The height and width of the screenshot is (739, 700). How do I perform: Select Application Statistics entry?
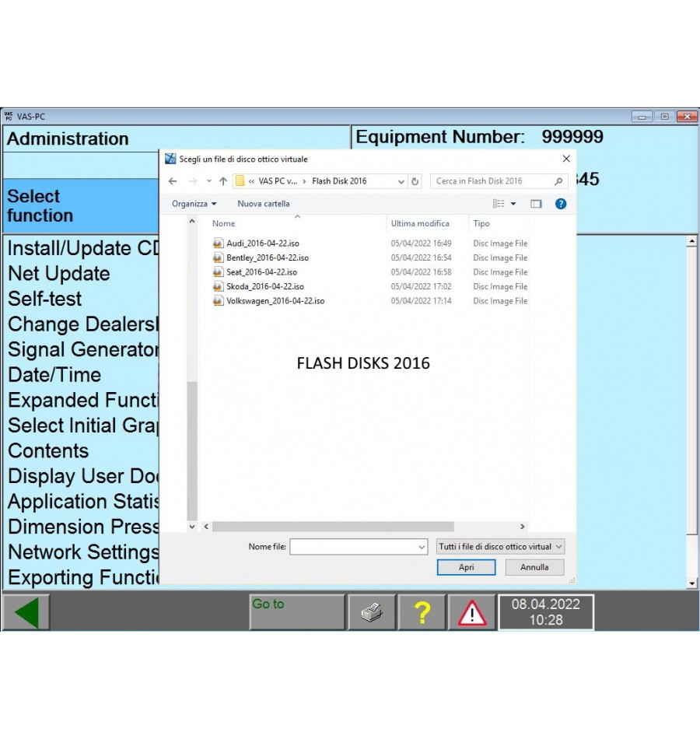(x=83, y=501)
